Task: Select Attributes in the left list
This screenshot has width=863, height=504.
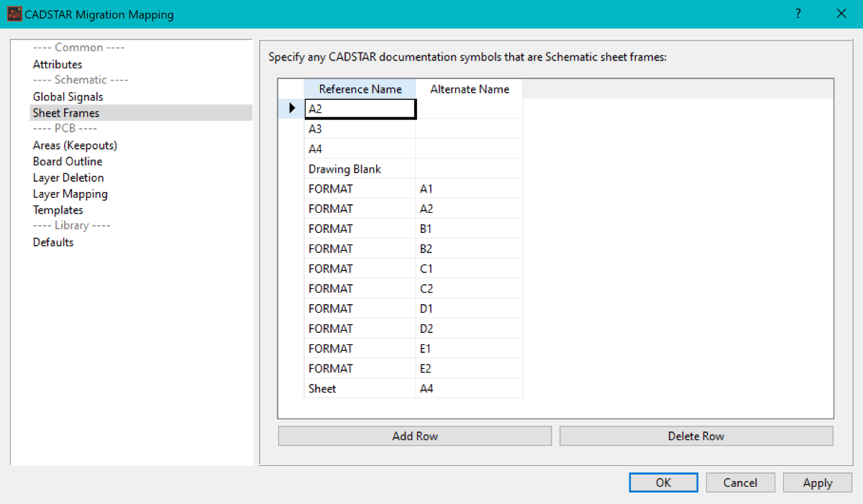Action: [58, 65]
